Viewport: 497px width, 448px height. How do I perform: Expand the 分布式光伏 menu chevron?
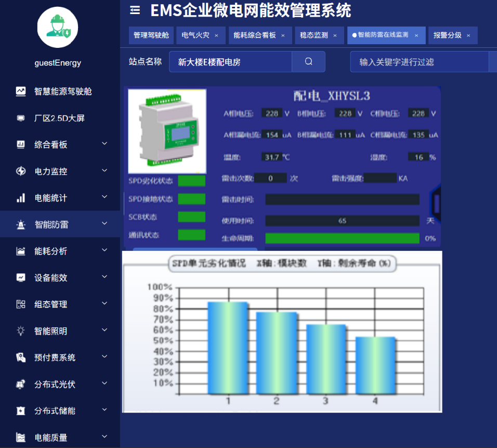pos(104,383)
